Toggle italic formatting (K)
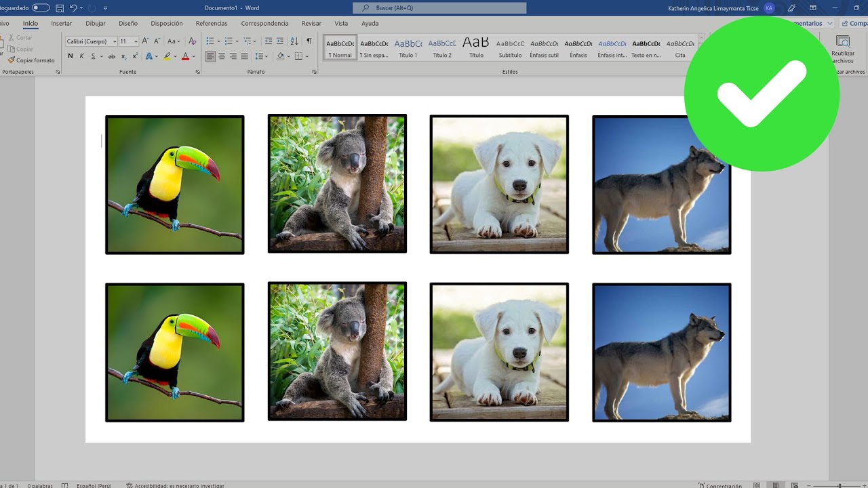 click(x=81, y=56)
